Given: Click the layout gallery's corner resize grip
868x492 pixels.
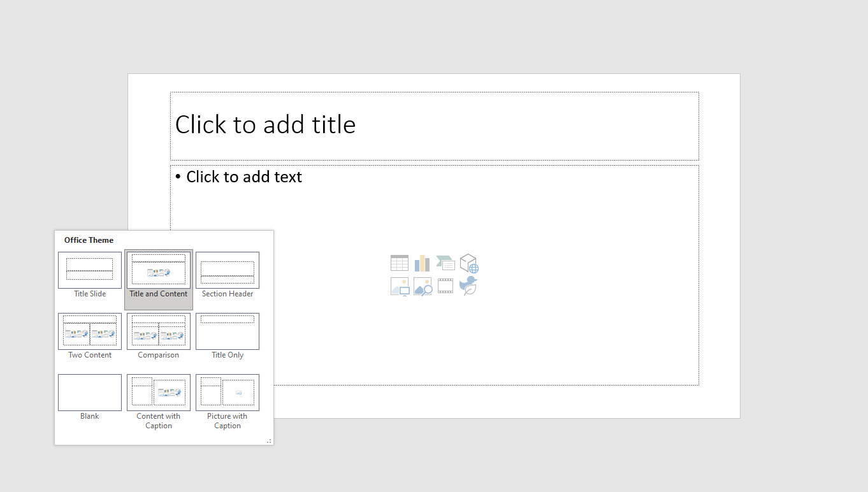Looking at the screenshot, I should click(x=269, y=440).
